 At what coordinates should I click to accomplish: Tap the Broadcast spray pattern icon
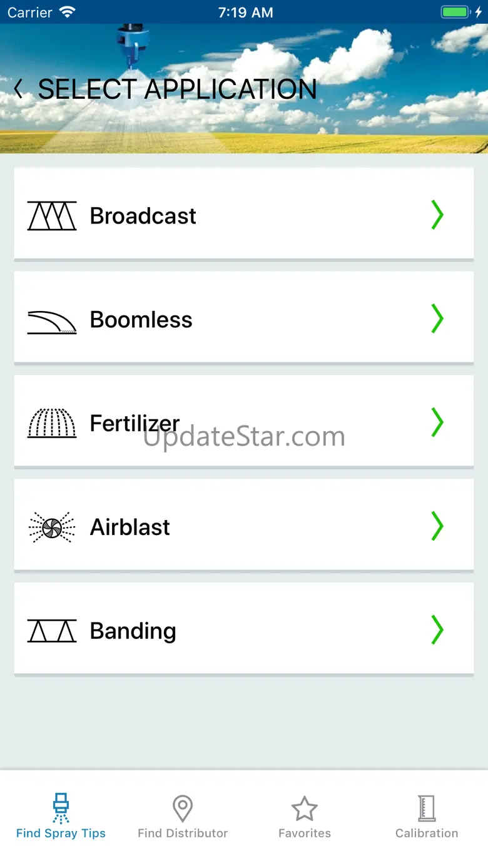click(52, 216)
